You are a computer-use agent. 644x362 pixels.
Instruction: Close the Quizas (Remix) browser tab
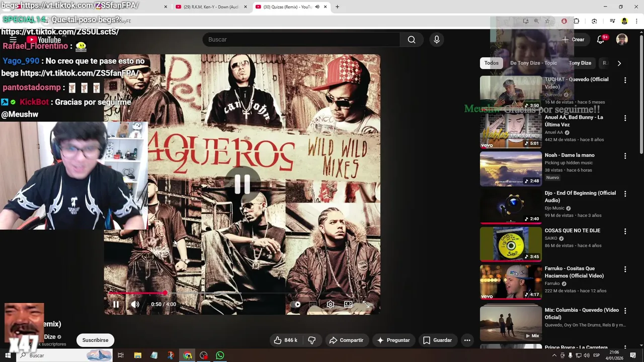click(325, 7)
